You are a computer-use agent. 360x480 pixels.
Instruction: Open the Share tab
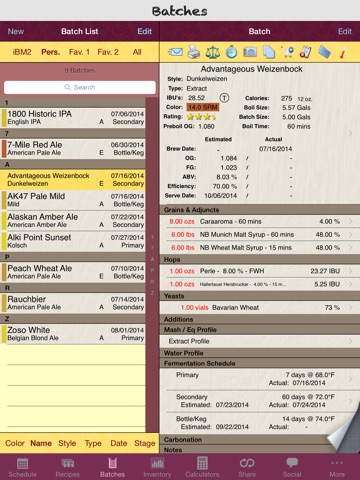[x=247, y=467]
